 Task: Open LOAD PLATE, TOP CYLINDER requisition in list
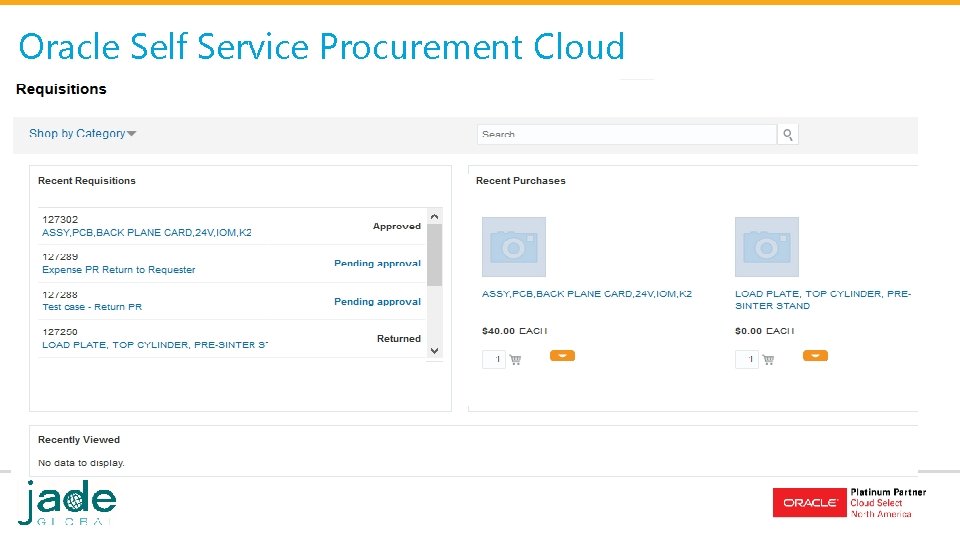pyautogui.click(x=155, y=345)
